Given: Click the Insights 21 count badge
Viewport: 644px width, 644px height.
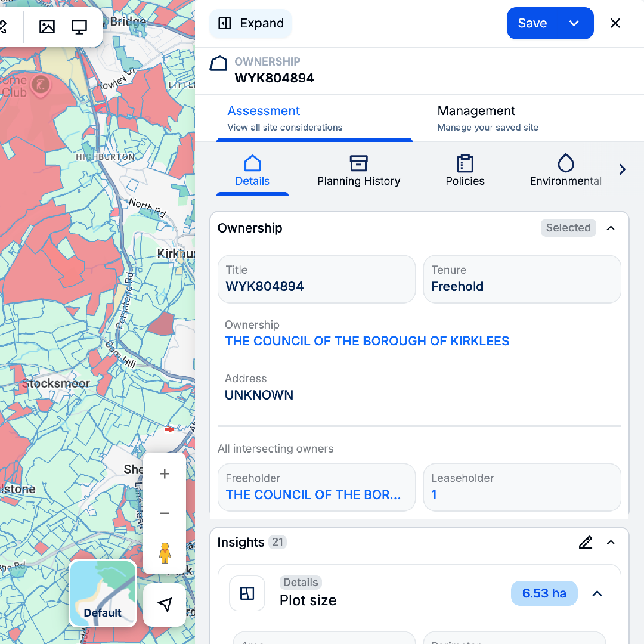Looking at the screenshot, I should 278,542.
